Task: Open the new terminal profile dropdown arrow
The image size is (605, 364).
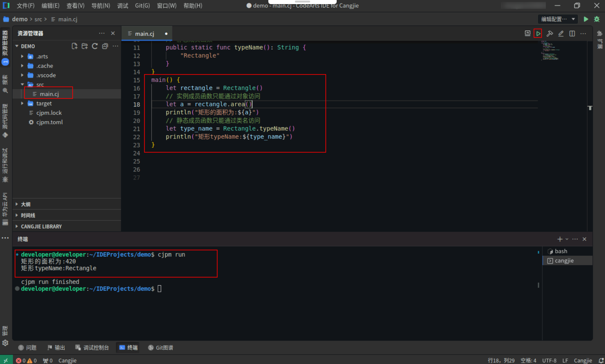Action: pyautogui.click(x=567, y=239)
